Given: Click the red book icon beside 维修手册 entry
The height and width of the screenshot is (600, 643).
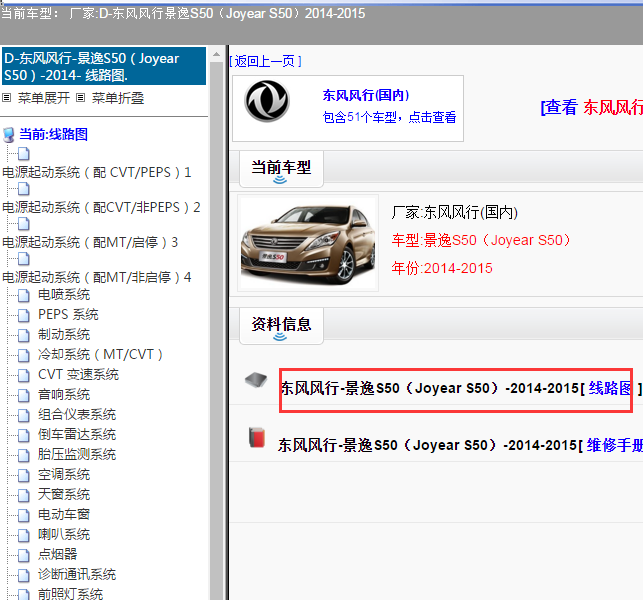Looking at the screenshot, I should point(257,437).
